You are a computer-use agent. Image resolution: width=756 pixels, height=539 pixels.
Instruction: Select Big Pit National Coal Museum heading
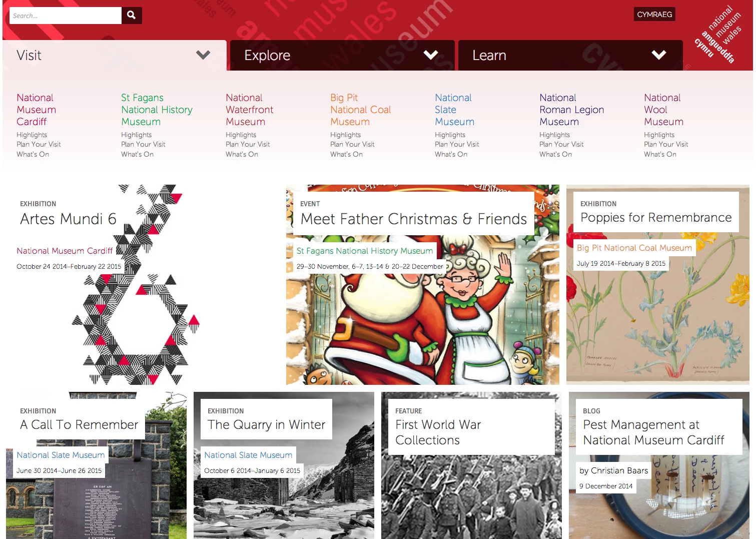coord(360,110)
